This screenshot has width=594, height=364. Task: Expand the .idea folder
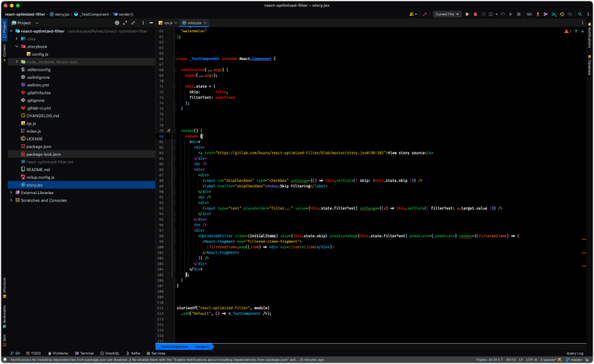tap(17, 39)
